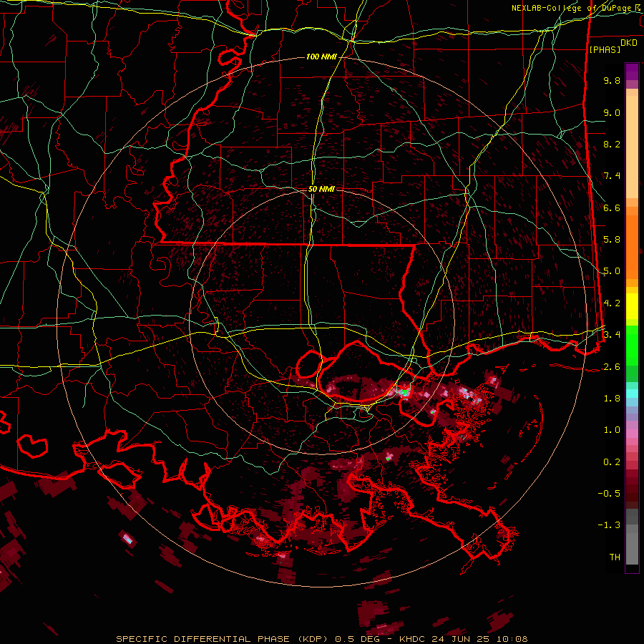Screen dimensions: 644x644
Task: Click the "TH" threshold label
Action: click(x=615, y=557)
